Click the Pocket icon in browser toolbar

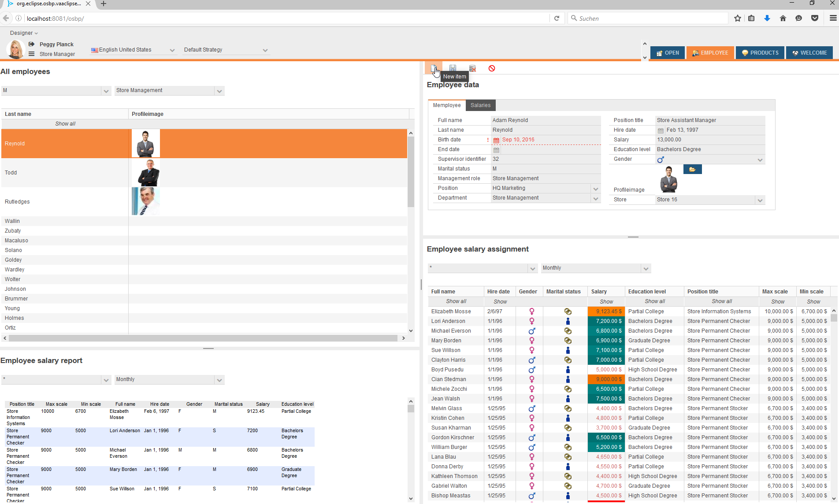[815, 19]
